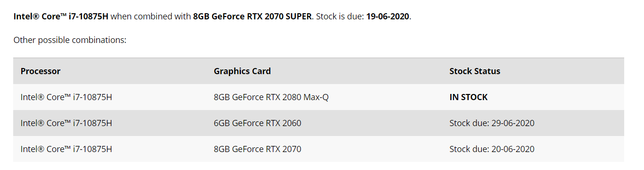The width and height of the screenshot is (644, 170).
Task: Click the 'when combined with' text
Action: click(151, 16)
